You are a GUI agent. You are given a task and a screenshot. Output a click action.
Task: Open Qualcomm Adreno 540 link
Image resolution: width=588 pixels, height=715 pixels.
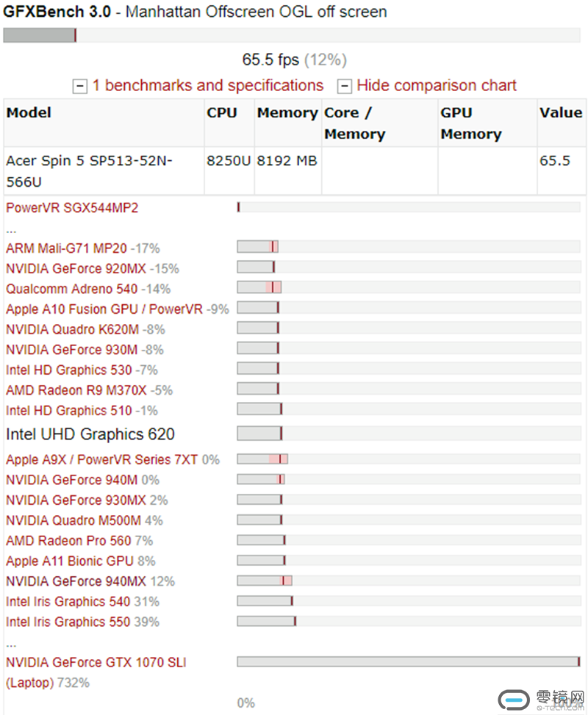(x=71, y=289)
